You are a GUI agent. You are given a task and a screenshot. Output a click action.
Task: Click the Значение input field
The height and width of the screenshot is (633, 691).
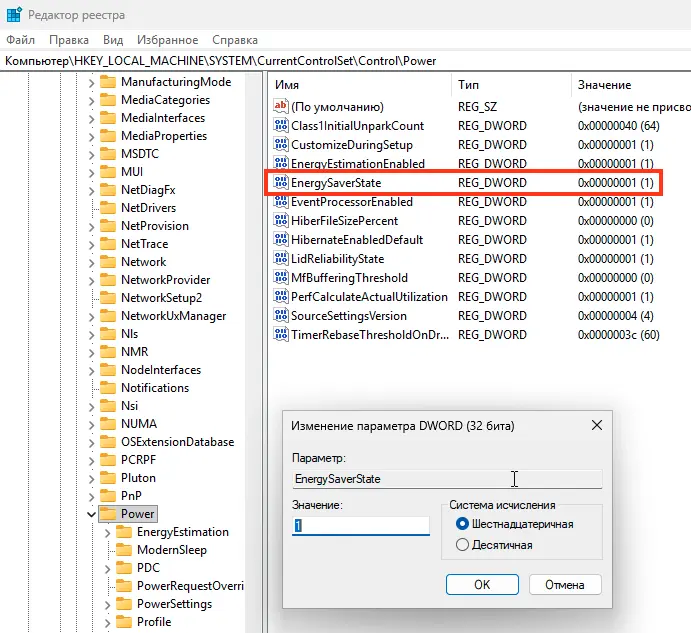click(x=360, y=525)
